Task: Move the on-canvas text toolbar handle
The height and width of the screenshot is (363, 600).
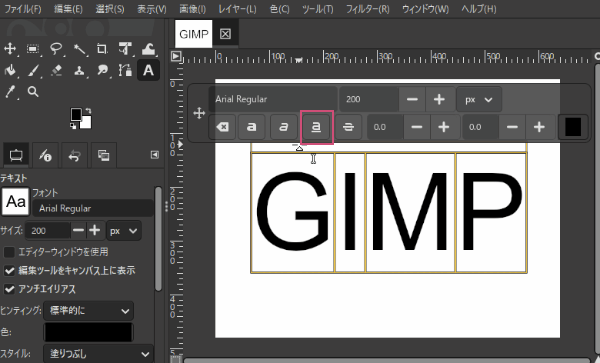Action: coord(199,113)
